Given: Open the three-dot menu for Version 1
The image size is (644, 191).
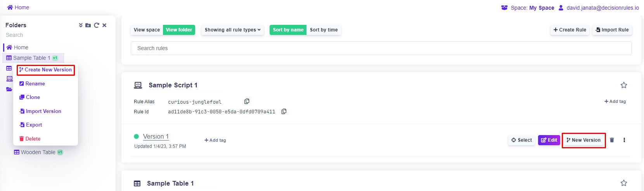Looking at the screenshot, I should click(x=624, y=140).
